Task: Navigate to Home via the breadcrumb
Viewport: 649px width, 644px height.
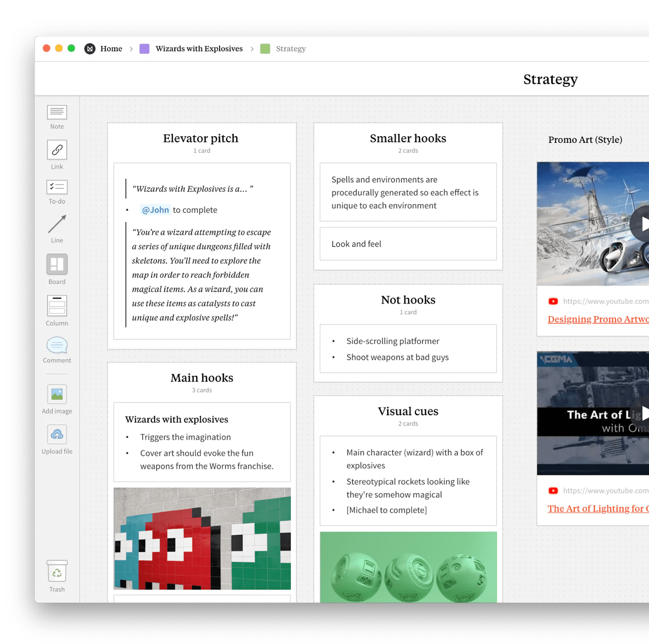Action: pos(111,48)
